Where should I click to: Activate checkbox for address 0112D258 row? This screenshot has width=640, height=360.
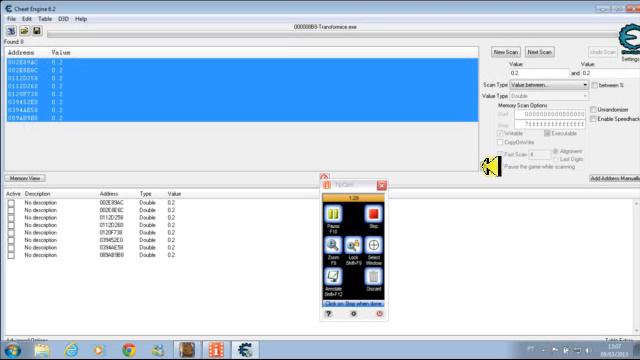point(11,218)
